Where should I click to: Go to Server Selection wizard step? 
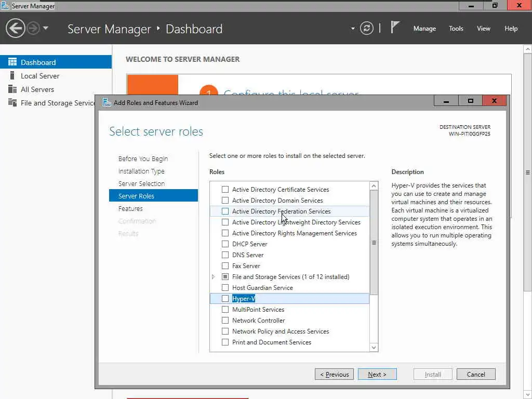tap(141, 183)
